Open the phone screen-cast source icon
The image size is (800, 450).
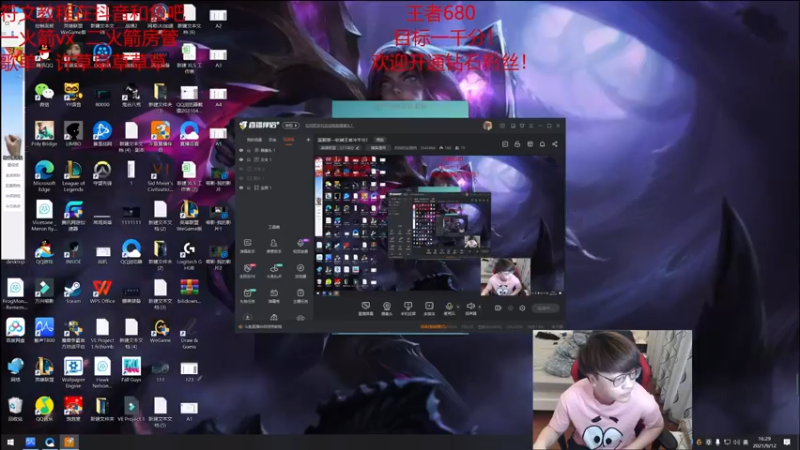[x=408, y=308]
